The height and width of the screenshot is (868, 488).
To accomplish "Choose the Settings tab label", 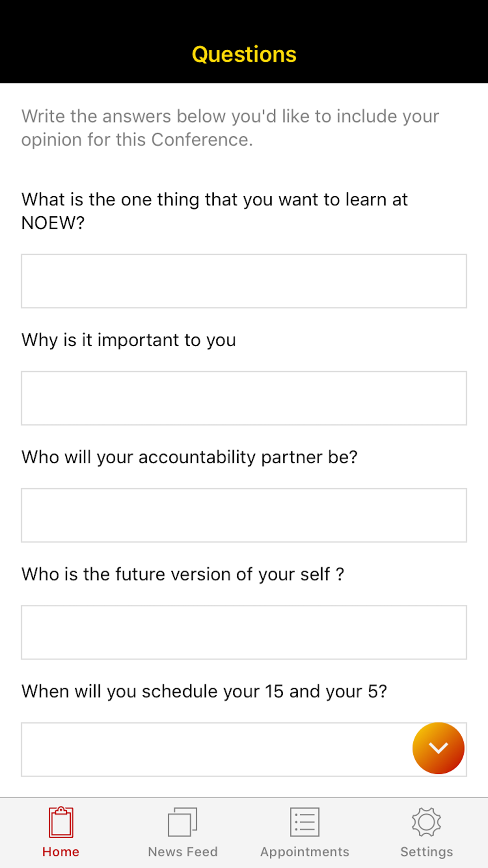I will click(427, 852).
